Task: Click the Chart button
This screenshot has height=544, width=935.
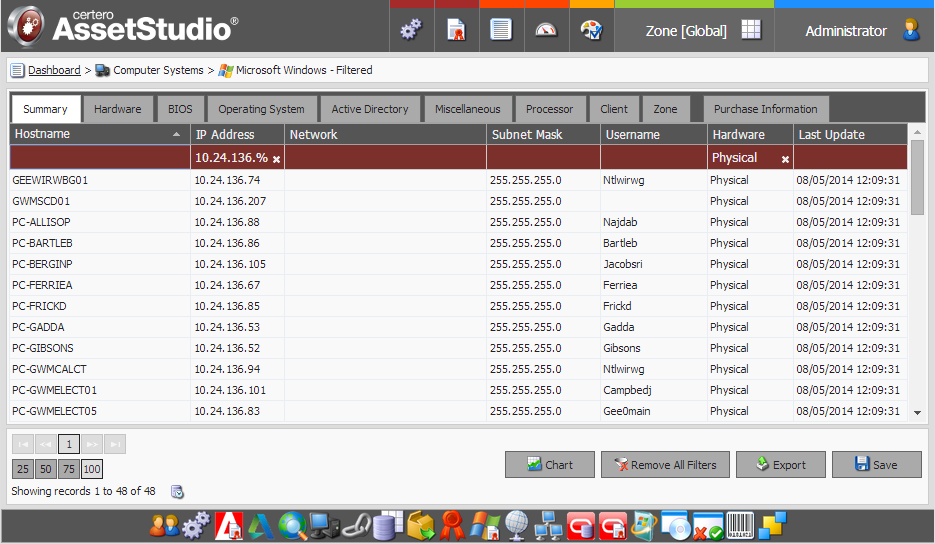Action: (550, 465)
